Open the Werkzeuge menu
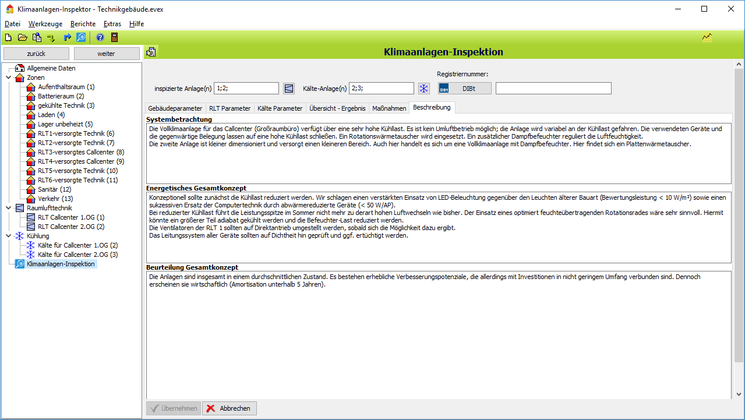Viewport: 745px width, 420px height. pos(45,24)
